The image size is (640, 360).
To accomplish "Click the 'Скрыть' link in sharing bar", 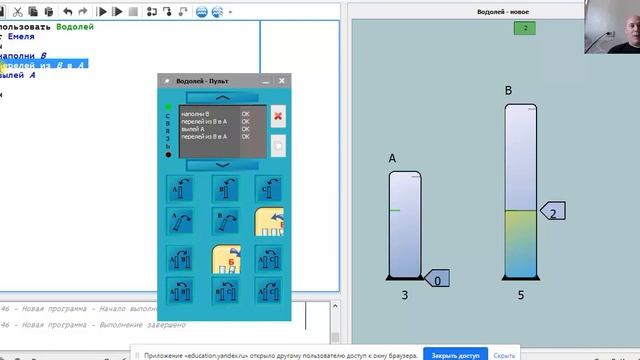I will point(504,356).
